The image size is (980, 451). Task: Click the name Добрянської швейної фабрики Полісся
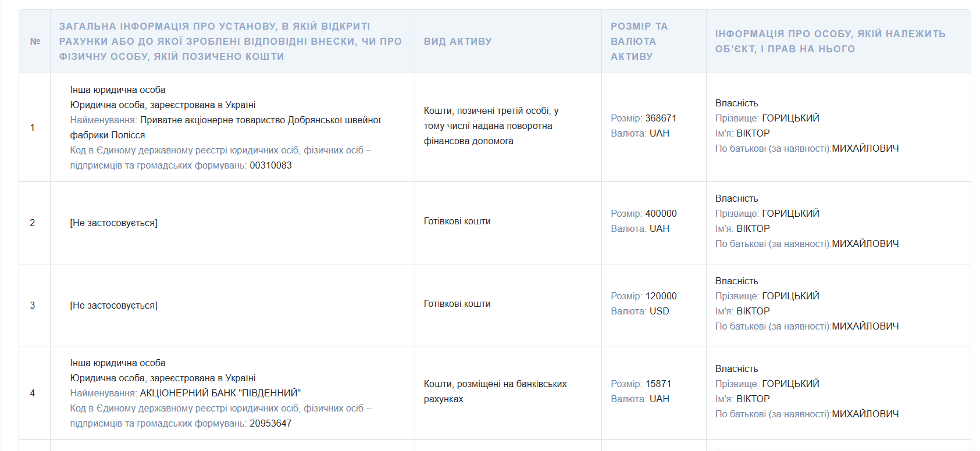226,128
